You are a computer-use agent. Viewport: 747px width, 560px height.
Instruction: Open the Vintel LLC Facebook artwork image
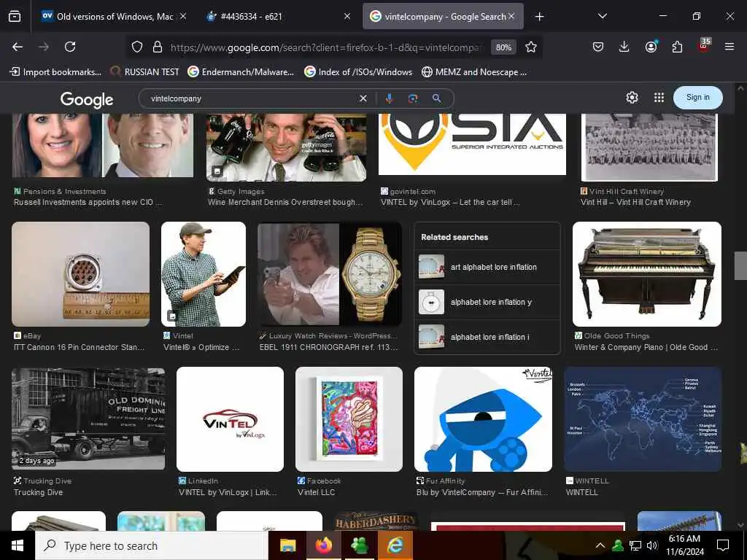(x=349, y=419)
